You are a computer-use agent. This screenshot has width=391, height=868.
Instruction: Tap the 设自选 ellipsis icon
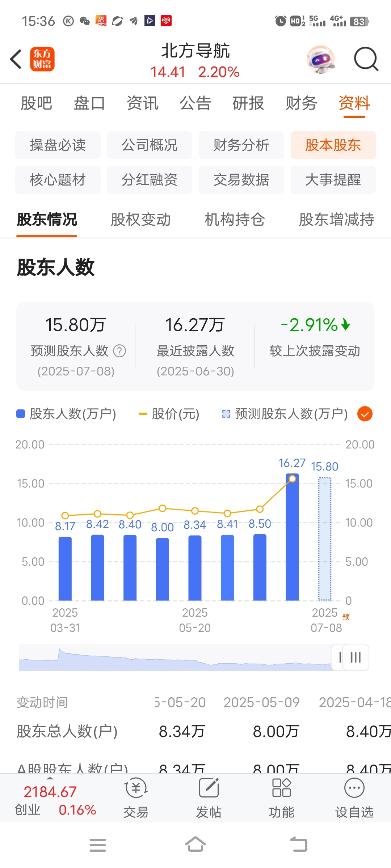pos(354,798)
